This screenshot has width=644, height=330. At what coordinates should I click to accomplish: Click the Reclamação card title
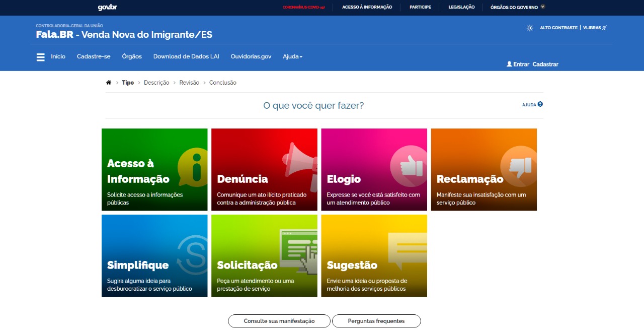coord(470,179)
